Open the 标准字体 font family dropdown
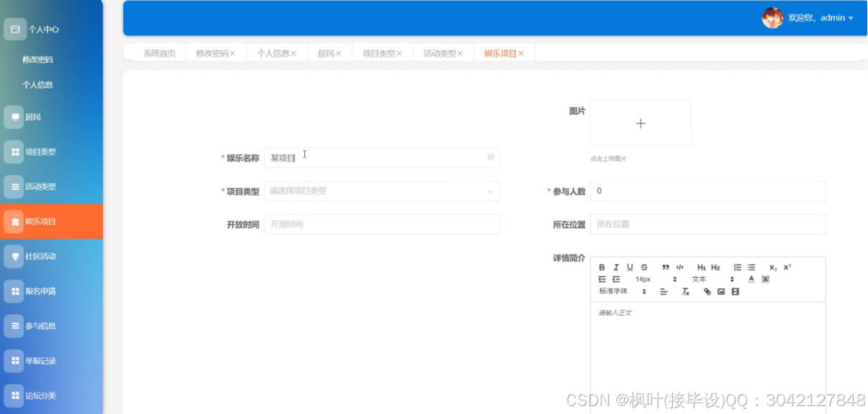The width and height of the screenshot is (868, 414). 623,291
